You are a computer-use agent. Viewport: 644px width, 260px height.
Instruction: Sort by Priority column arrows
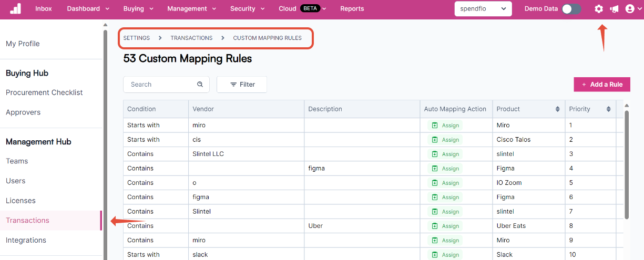click(608, 109)
